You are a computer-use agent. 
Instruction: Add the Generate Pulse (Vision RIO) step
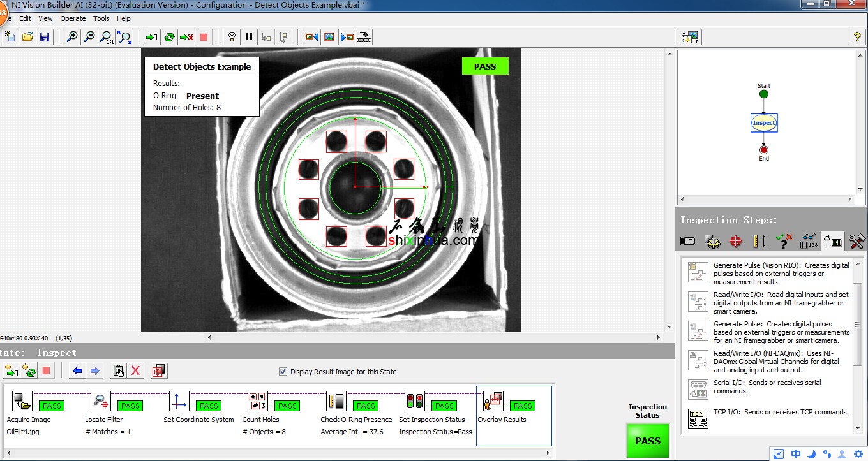[768, 274]
